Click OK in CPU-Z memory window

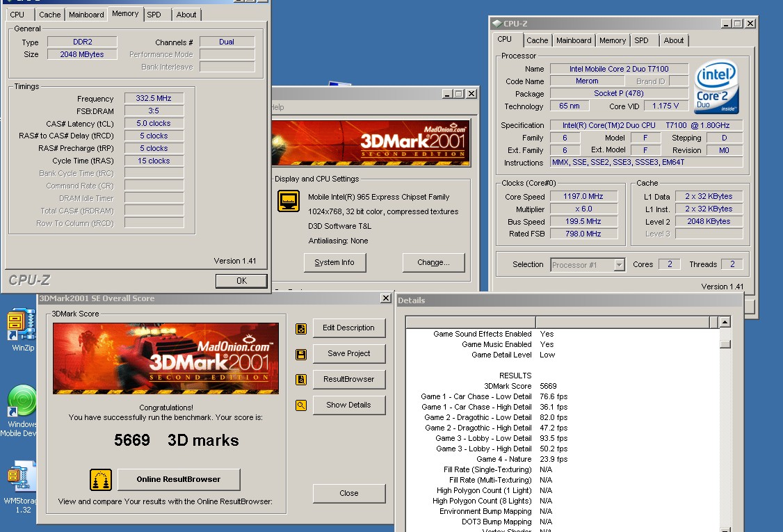(242, 281)
